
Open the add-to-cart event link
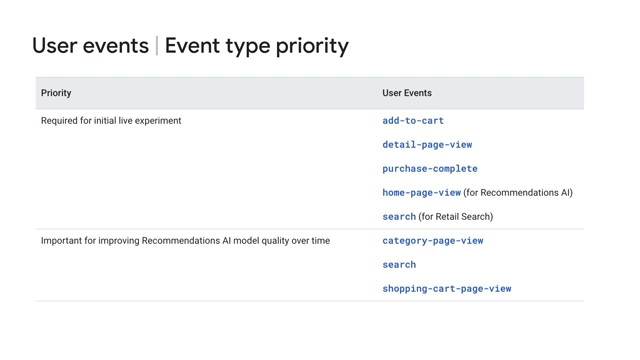tap(413, 121)
